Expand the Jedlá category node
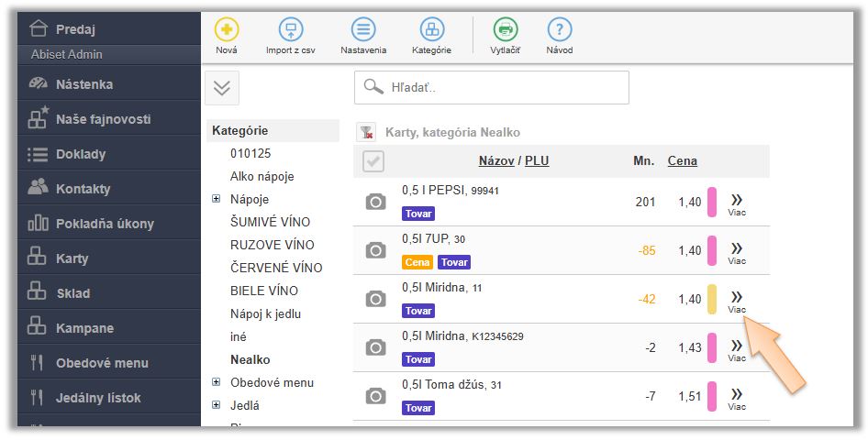 [x=217, y=405]
